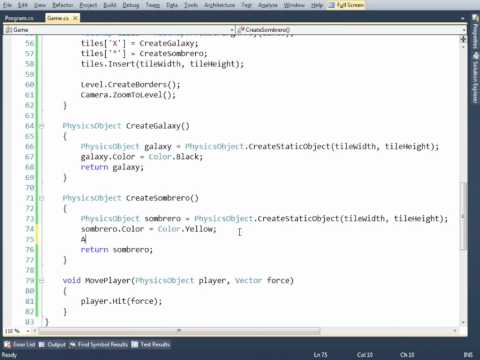Open the Project menu
The height and width of the screenshot is (360, 480).
[88, 5]
